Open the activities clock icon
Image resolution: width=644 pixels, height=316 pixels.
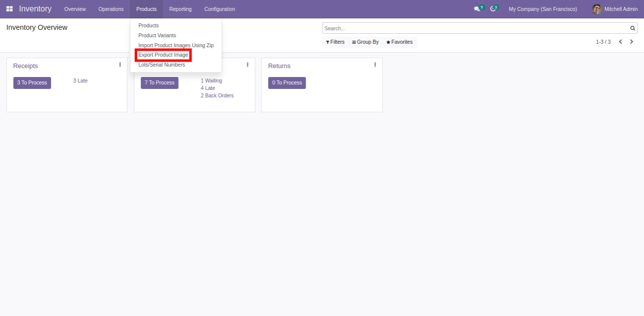pos(493,9)
